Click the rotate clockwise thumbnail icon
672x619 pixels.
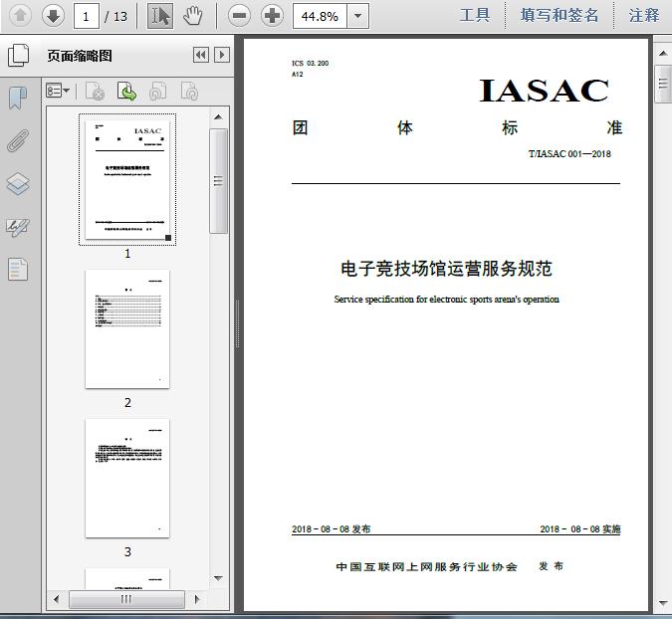189,91
